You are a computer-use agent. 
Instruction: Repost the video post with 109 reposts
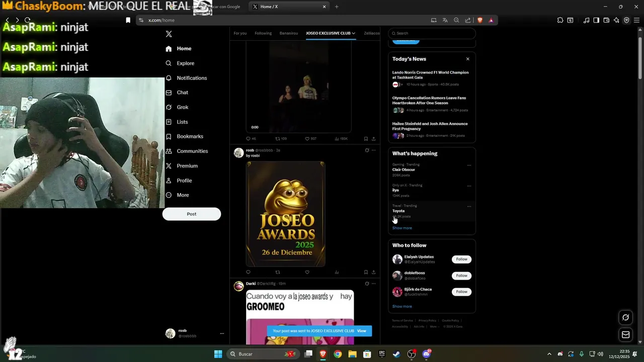pos(277,139)
